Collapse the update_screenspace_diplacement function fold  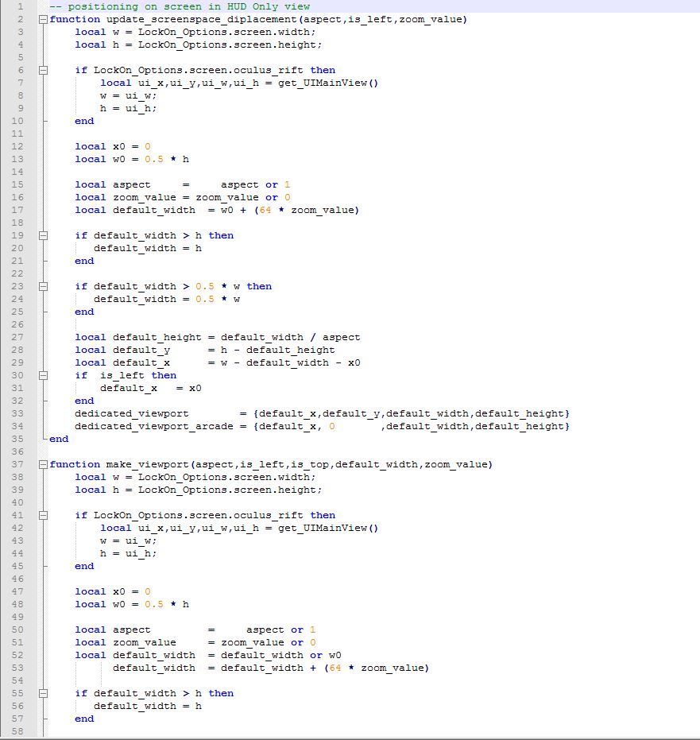[44, 19]
